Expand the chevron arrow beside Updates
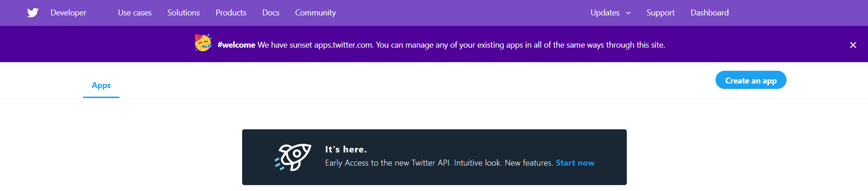This screenshot has height=191, width=868. [x=628, y=13]
